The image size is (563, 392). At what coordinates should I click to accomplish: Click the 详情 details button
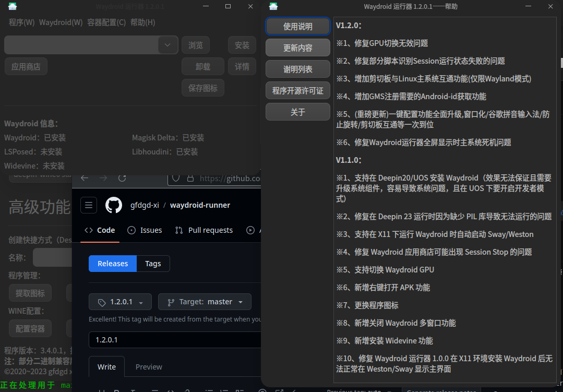[x=242, y=66]
